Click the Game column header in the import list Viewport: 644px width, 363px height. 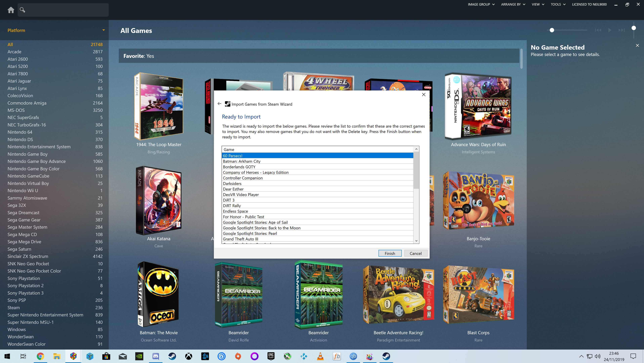pos(318,149)
